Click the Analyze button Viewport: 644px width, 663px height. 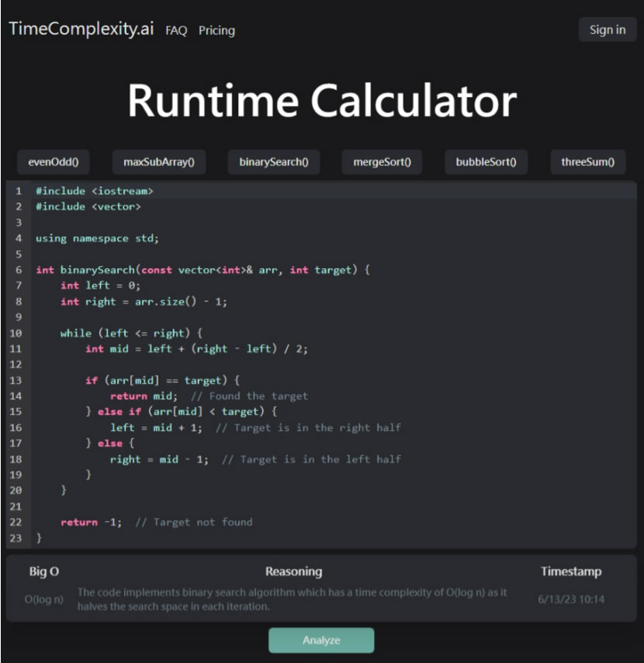pos(321,641)
